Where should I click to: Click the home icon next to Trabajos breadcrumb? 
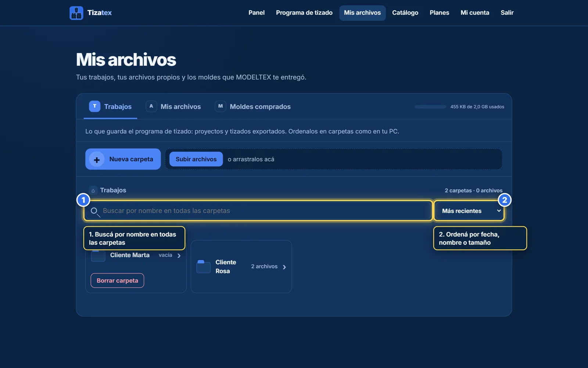pos(93,190)
